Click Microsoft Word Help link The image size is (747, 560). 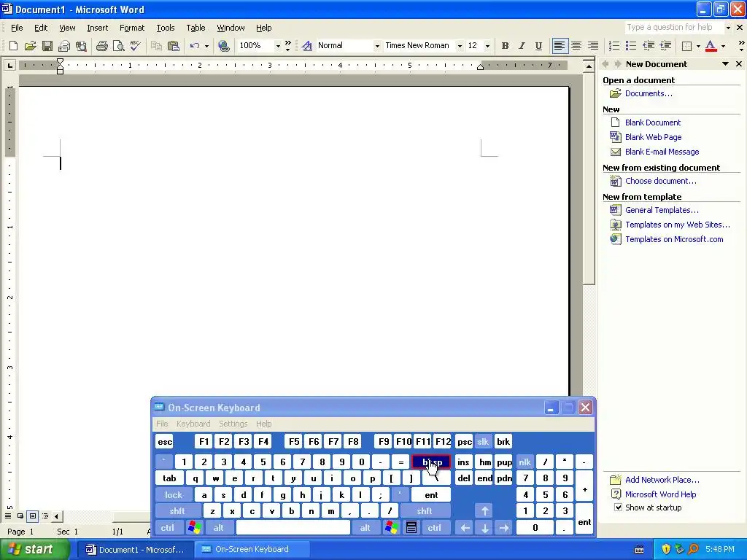(x=660, y=494)
